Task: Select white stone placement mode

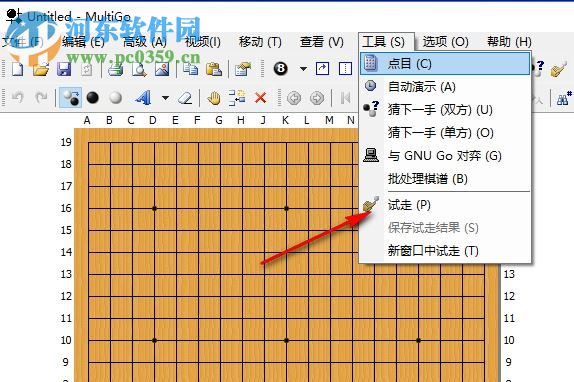Action: [116, 98]
